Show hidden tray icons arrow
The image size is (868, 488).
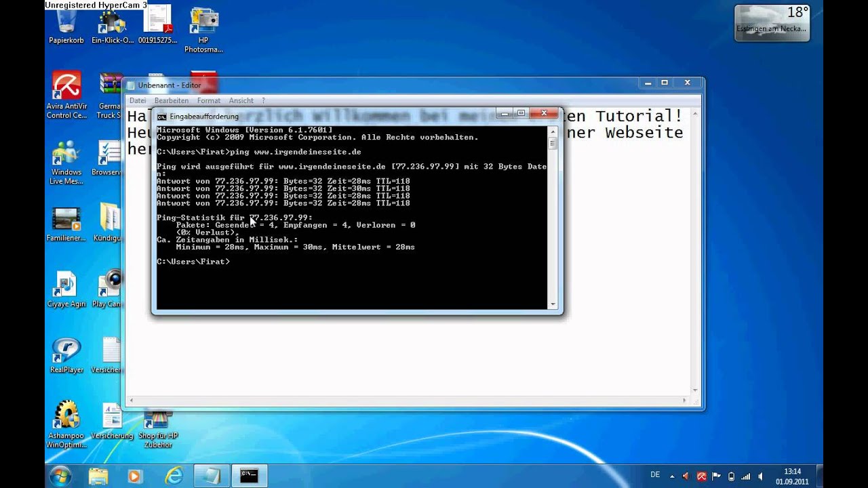click(672, 476)
